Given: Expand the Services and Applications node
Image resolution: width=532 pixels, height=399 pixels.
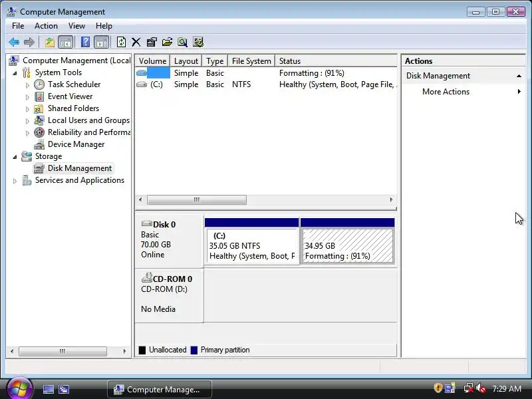Looking at the screenshot, I should (15, 181).
